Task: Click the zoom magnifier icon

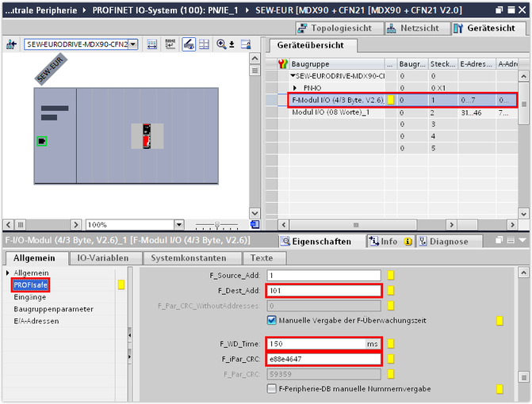Action: 222,44
